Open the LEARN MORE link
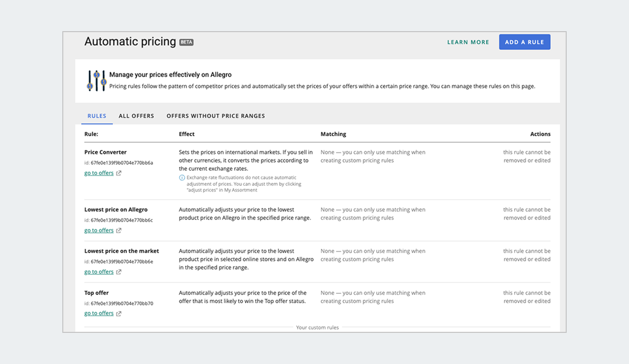 (x=468, y=42)
